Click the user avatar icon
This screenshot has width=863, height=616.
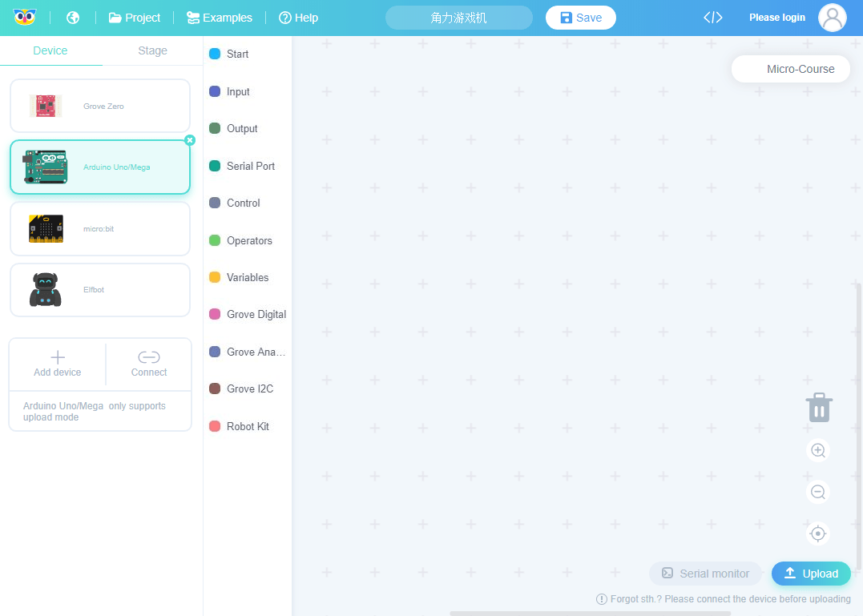pos(832,18)
